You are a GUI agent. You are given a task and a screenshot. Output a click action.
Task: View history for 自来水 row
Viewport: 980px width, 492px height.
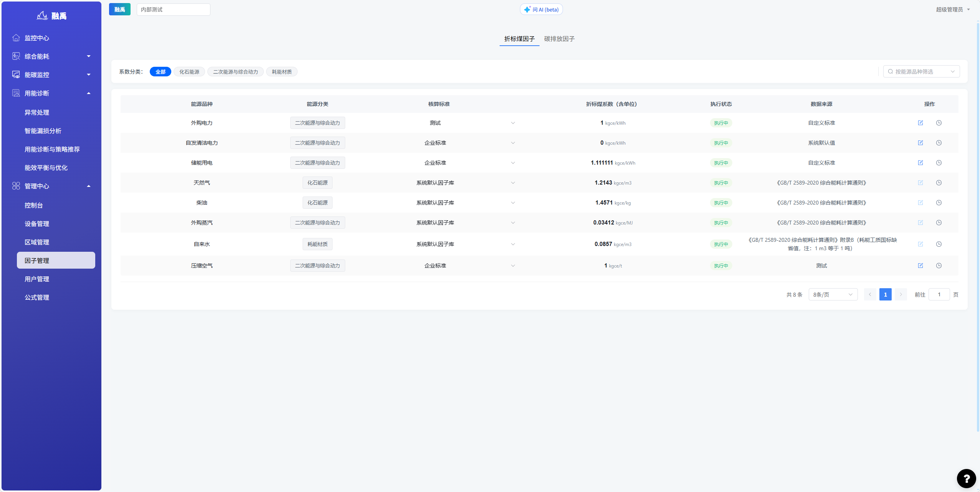(x=939, y=244)
